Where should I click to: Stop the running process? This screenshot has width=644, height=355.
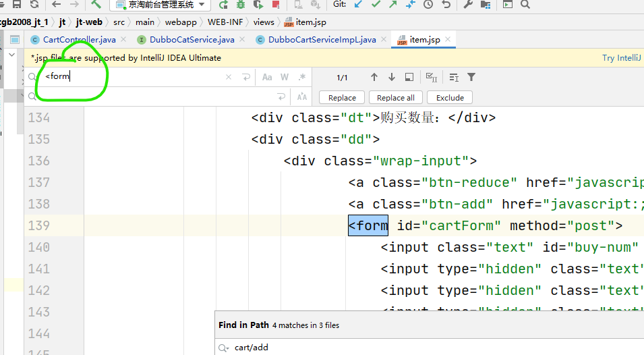[x=276, y=5]
